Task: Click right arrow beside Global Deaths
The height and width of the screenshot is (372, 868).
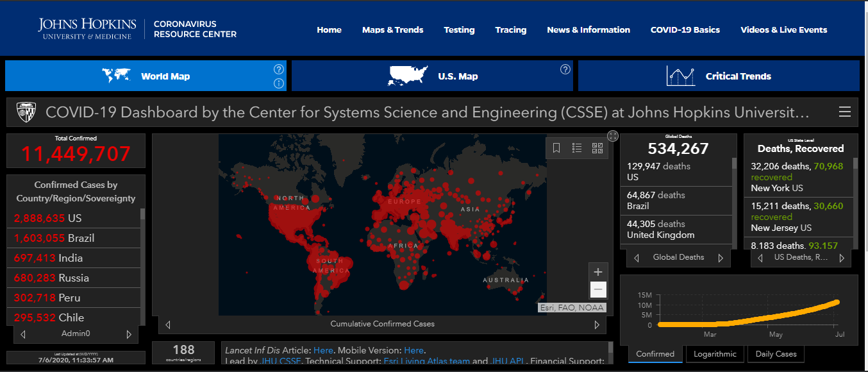Action: (721, 258)
